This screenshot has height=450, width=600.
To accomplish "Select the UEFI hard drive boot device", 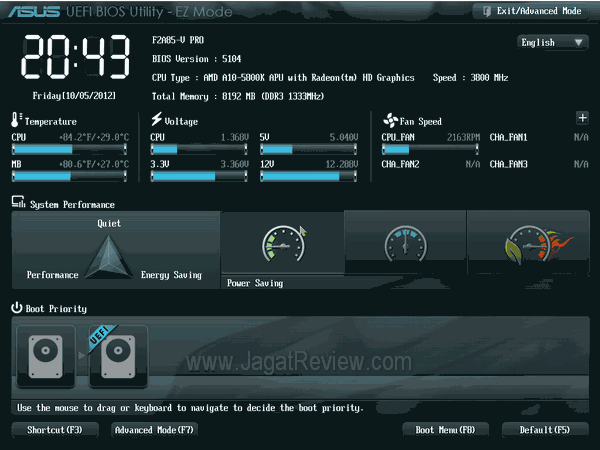I will click(x=118, y=356).
